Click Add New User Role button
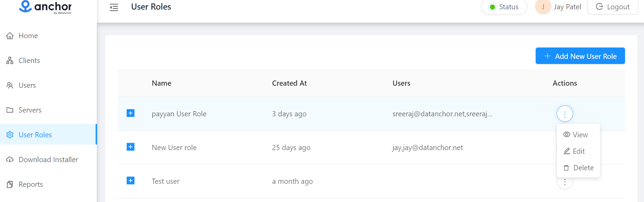644x202 pixels. (580, 56)
